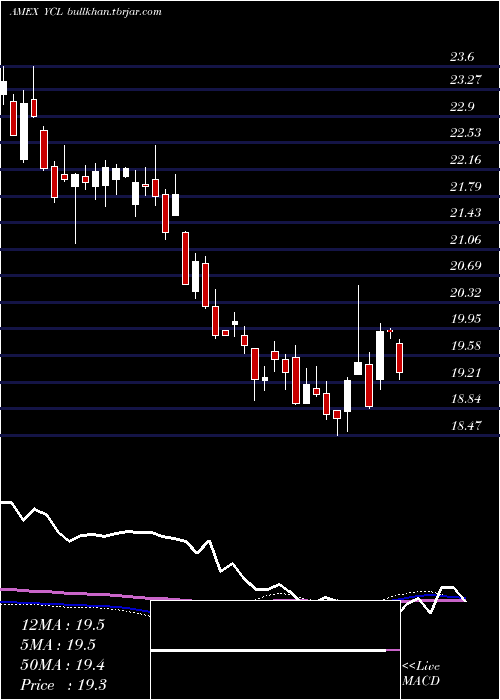Click the 20.32 price axis label

point(466,293)
